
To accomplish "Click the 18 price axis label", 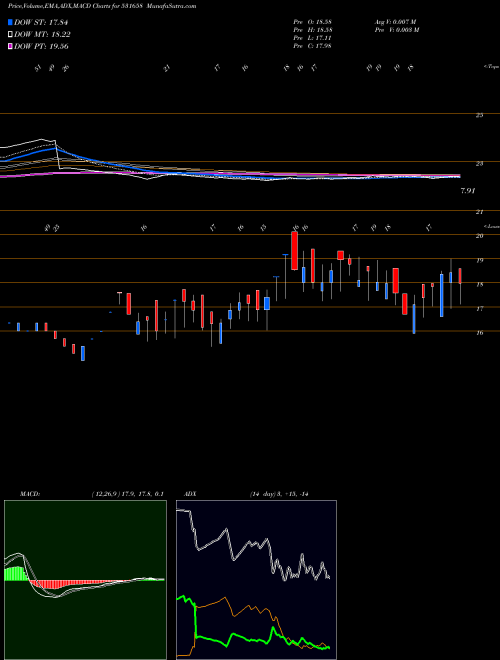I will pos(479,284).
